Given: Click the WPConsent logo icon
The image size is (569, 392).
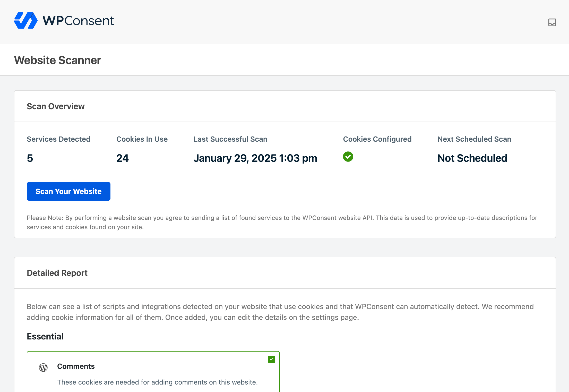Looking at the screenshot, I should click(25, 21).
